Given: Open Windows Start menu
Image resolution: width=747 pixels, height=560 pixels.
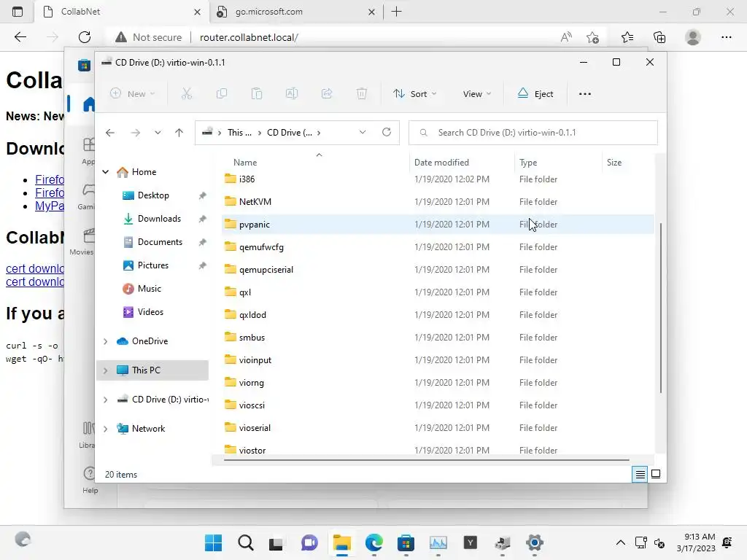Looking at the screenshot, I should click(214, 542).
